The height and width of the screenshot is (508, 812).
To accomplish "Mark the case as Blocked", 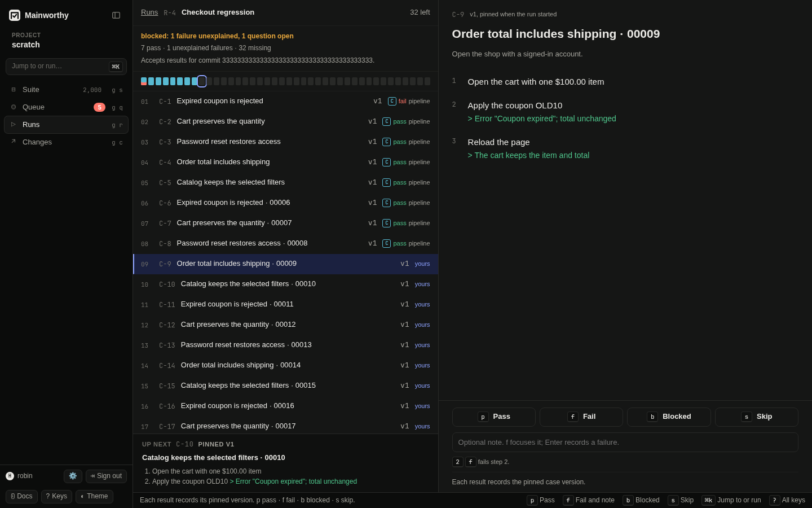I will coord(669,417).
